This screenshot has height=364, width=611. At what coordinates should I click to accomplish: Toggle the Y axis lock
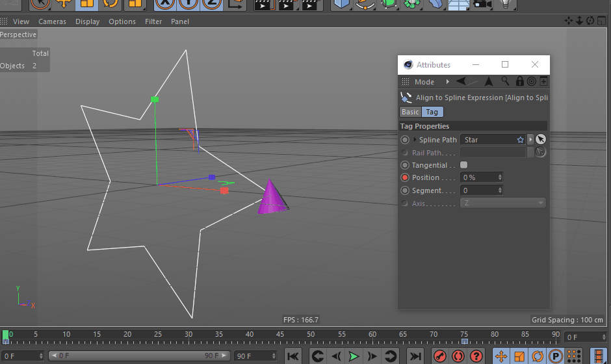(188, 3)
